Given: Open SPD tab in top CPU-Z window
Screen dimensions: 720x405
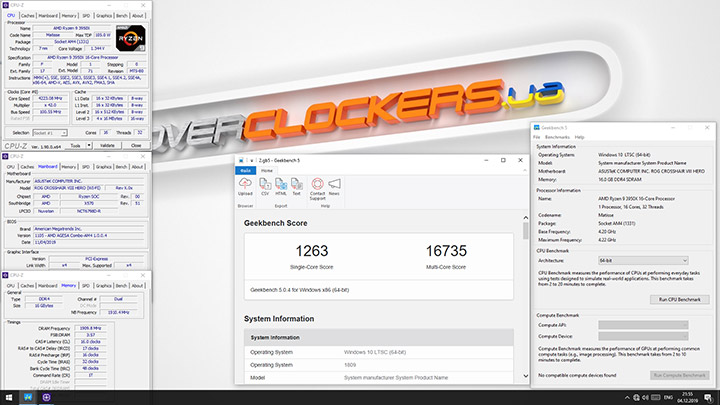Looking at the screenshot, I should 86,16.
